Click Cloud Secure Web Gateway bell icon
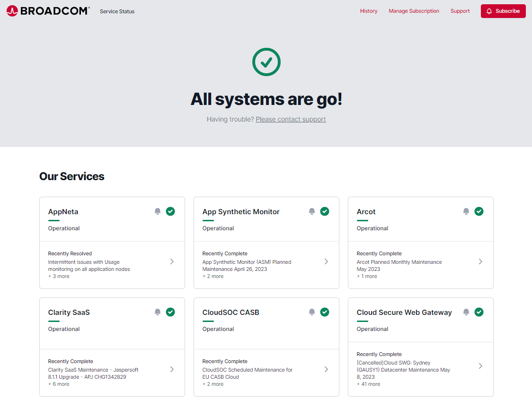The image size is (532, 400). [x=466, y=312]
